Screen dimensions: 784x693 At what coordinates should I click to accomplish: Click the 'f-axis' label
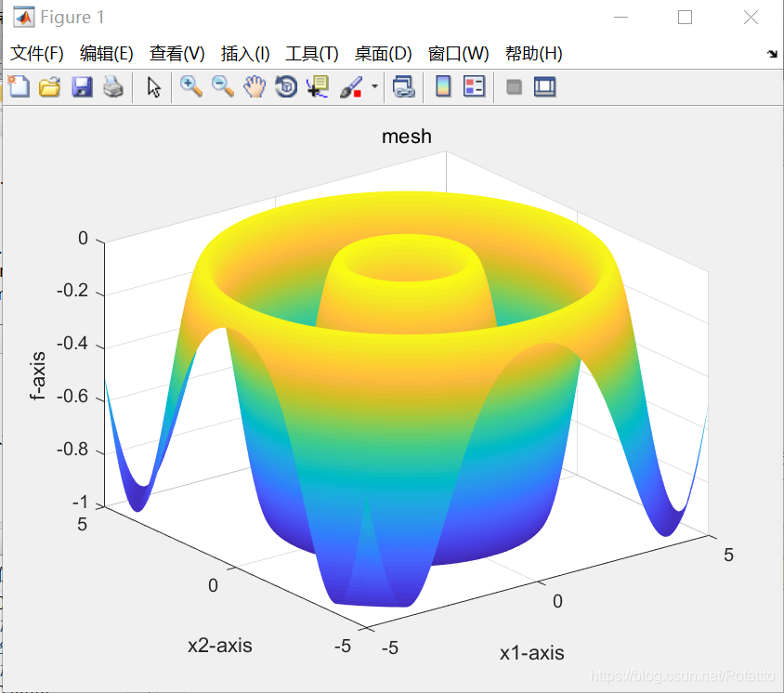[37, 375]
